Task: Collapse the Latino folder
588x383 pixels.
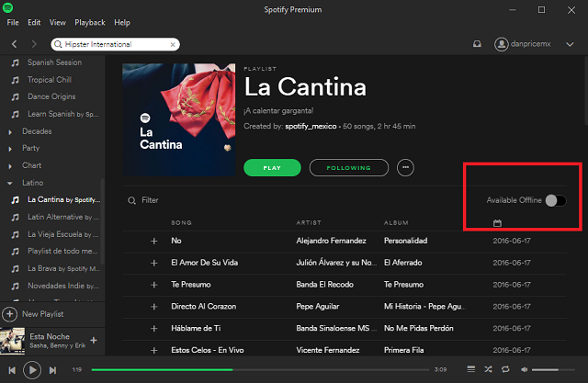Action: click(10, 184)
